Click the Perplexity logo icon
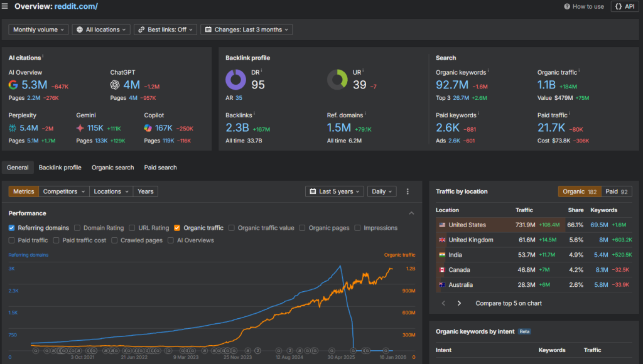This screenshot has width=643, height=364. [x=13, y=128]
